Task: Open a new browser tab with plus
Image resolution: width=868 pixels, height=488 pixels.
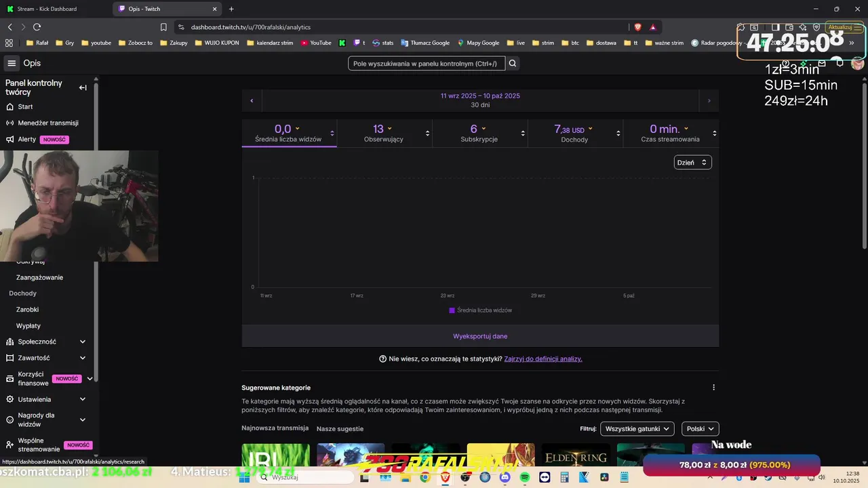Action: pos(231,9)
